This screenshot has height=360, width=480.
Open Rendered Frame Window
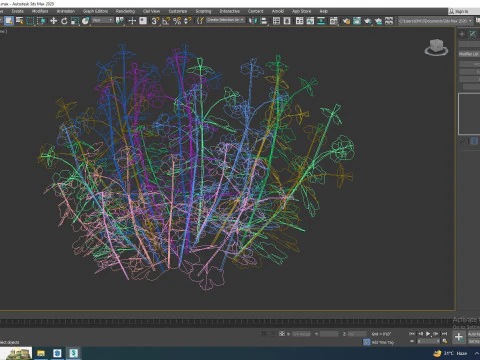point(357,21)
